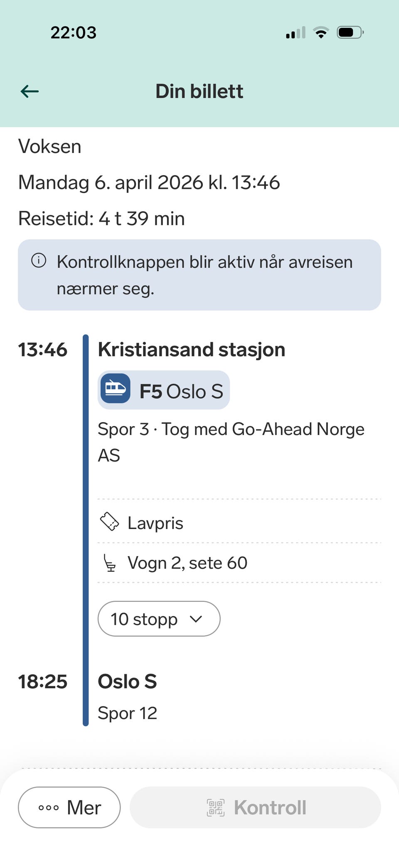The image size is (399, 868).
Task: Tap the back arrow icon
Action: (x=30, y=91)
